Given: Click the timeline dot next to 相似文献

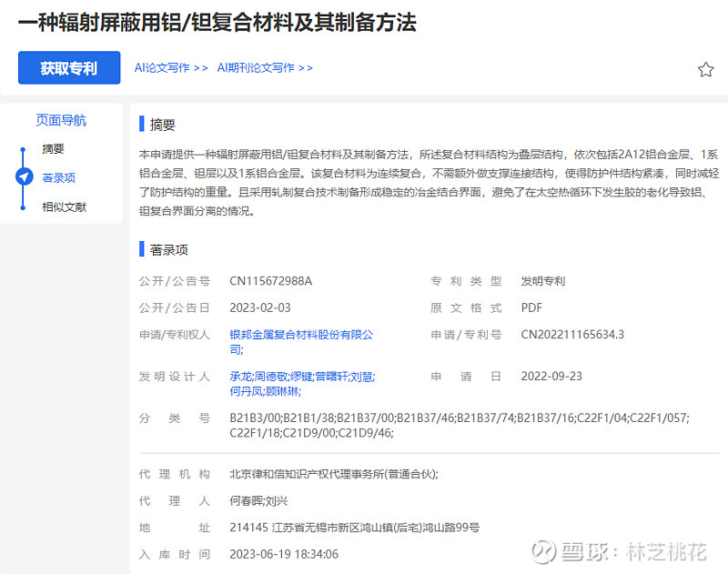Looking at the screenshot, I should click(25, 206).
